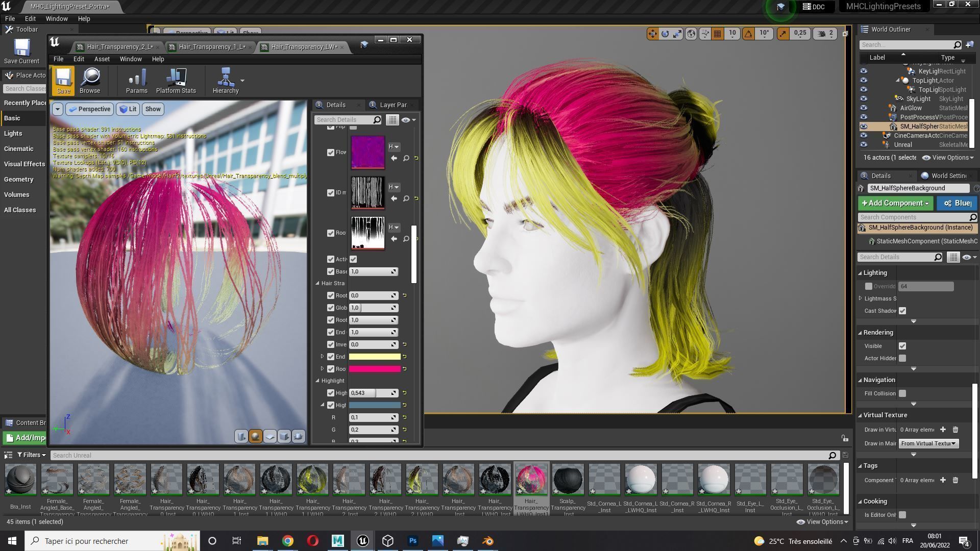Browse to the ID map texture asset
This screenshot has width=980, height=551.
(x=406, y=199)
